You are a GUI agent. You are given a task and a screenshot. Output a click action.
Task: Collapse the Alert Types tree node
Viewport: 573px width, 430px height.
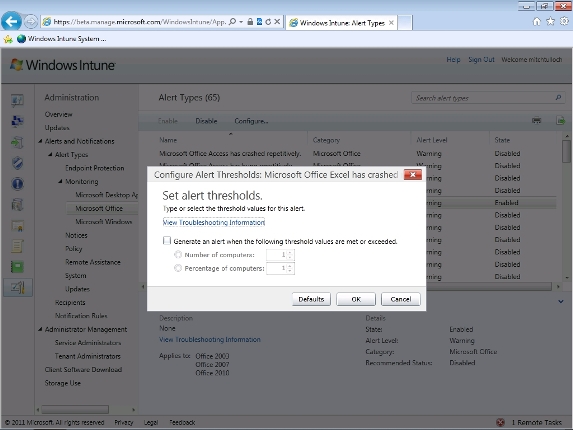click(50, 155)
